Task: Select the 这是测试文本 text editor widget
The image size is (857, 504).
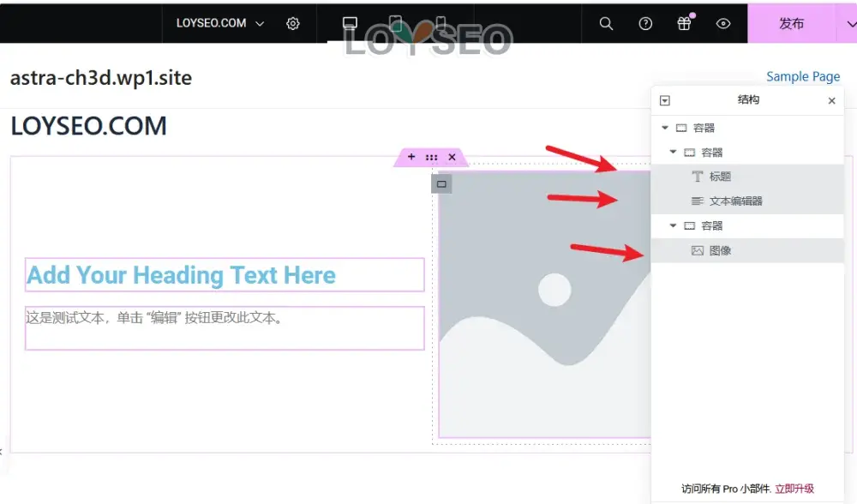Action: [225, 328]
